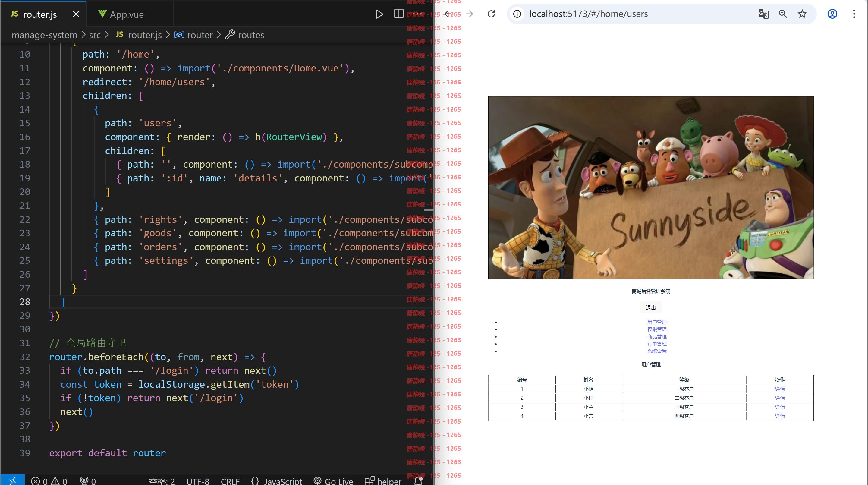This screenshot has height=485, width=868.
Task: Open the ports indicator in status bar
Action: point(88,481)
